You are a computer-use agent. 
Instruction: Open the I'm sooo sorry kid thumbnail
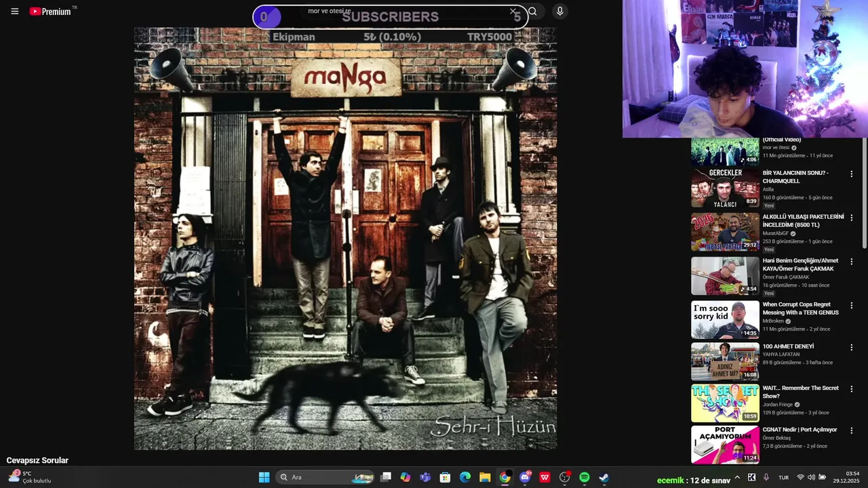tap(725, 320)
